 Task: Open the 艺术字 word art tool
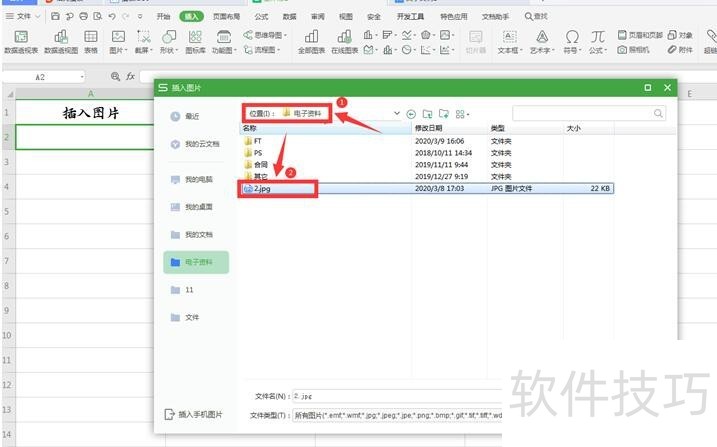click(x=542, y=42)
